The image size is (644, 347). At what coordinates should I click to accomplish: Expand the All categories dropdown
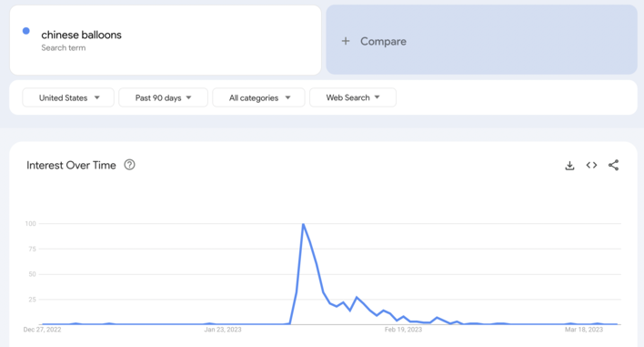point(258,97)
